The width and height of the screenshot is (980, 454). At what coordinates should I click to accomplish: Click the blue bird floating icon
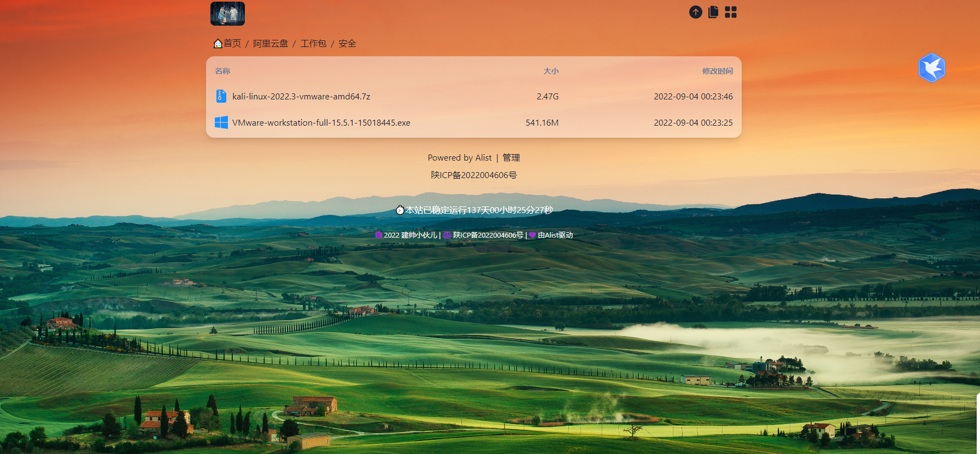(932, 68)
